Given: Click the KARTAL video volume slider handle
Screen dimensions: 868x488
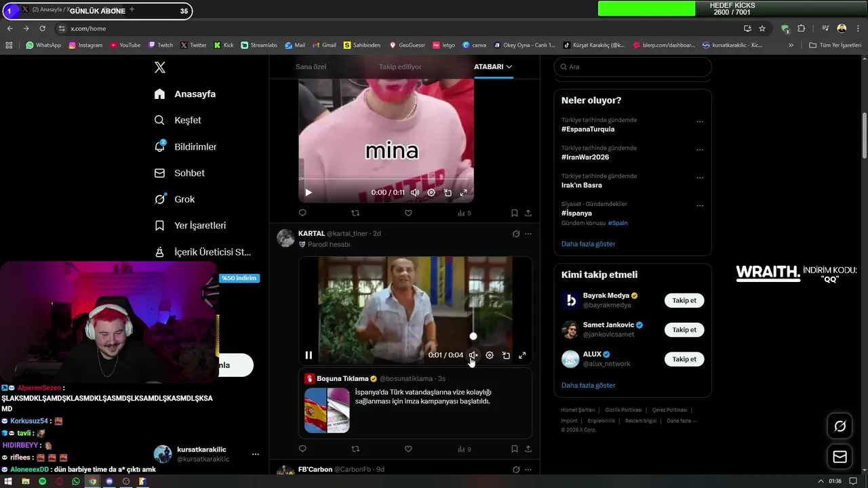Looking at the screenshot, I should coord(473,336).
